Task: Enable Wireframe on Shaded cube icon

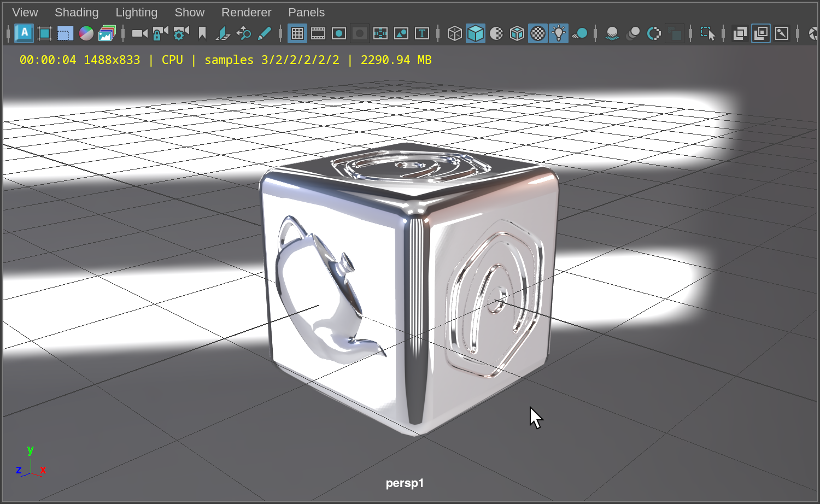Action: pyautogui.click(x=517, y=33)
